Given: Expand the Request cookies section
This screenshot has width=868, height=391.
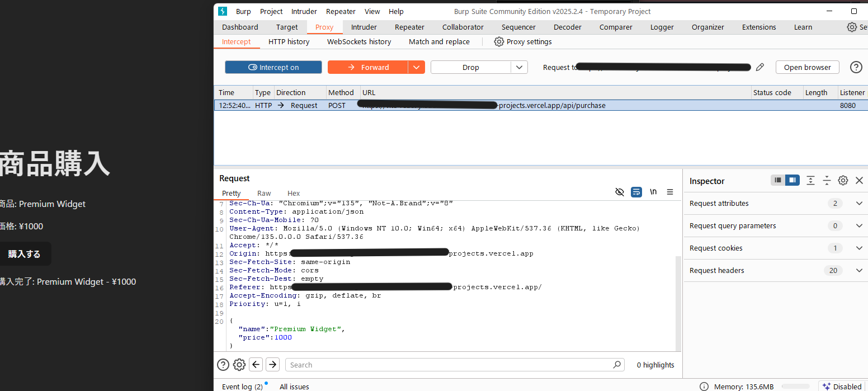Looking at the screenshot, I should click(776, 248).
